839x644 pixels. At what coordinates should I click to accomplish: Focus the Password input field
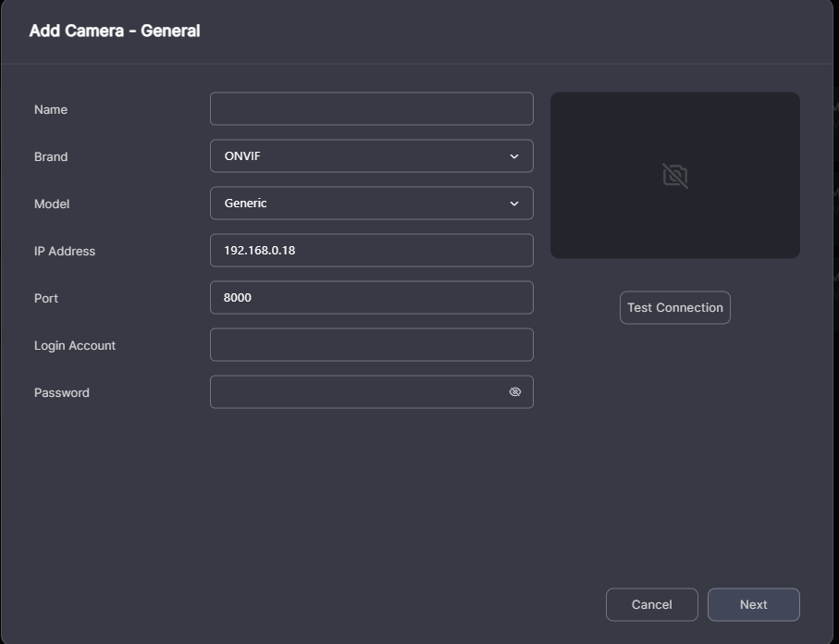click(371, 391)
